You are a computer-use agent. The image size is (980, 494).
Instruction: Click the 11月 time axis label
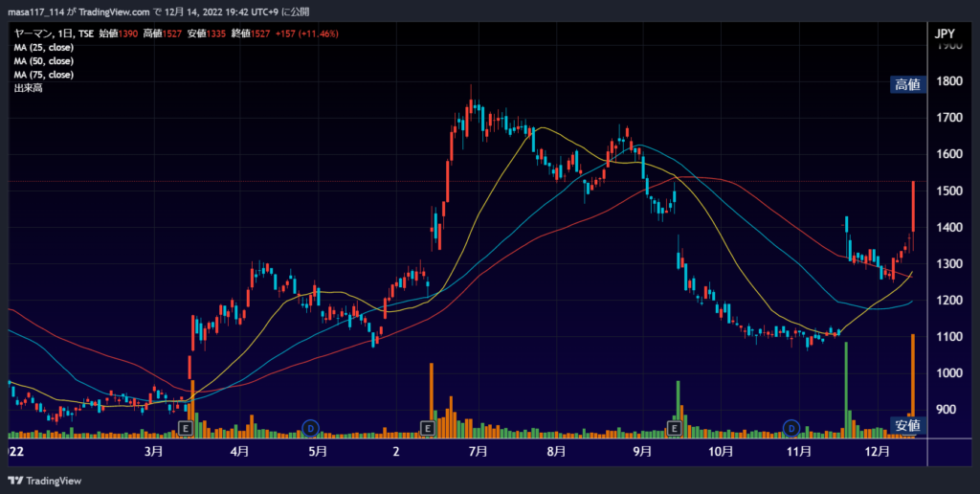[x=799, y=452]
